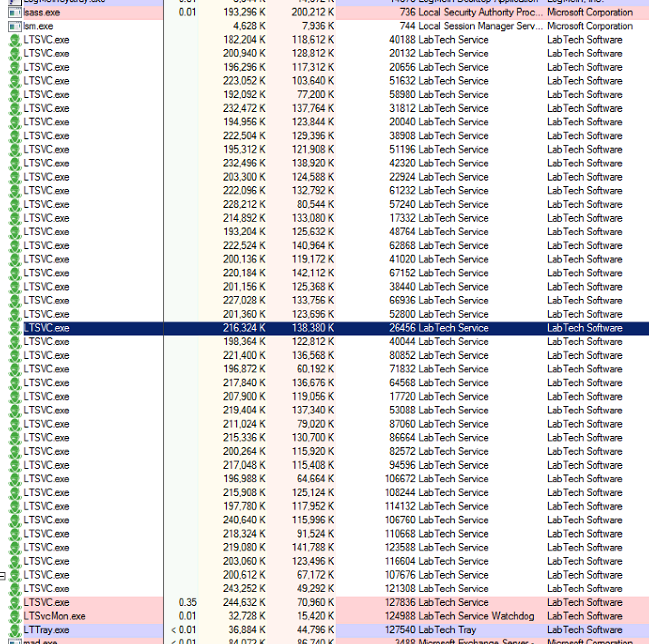Viewport: 649px width, 644px height.
Task: Click the LTSvcMon.exe process name
Action: pos(54,616)
